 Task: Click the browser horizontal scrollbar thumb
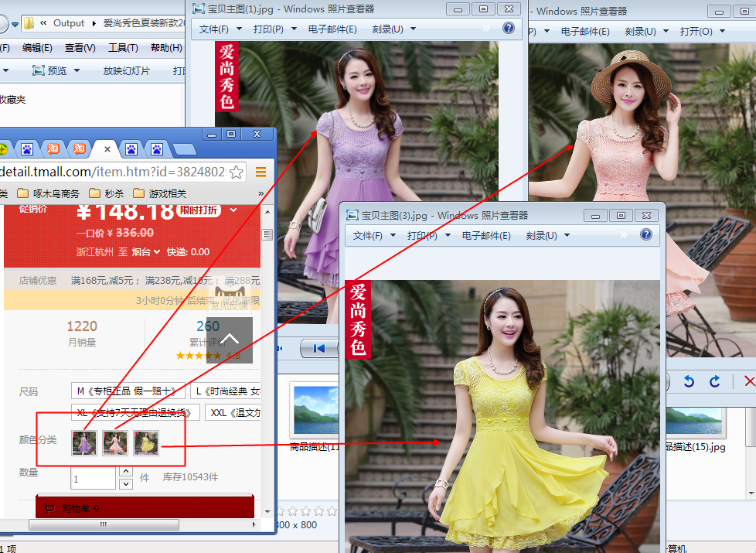[104, 524]
